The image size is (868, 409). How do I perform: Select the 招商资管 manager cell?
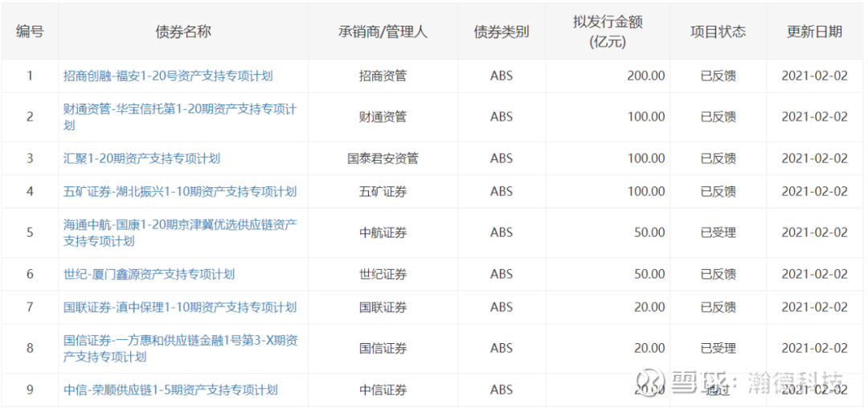click(x=383, y=76)
